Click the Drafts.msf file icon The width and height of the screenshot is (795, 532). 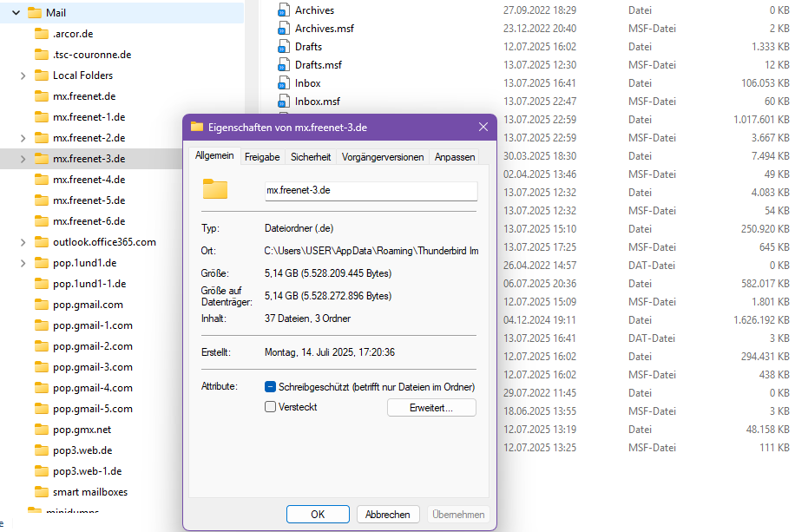(283, 65)
